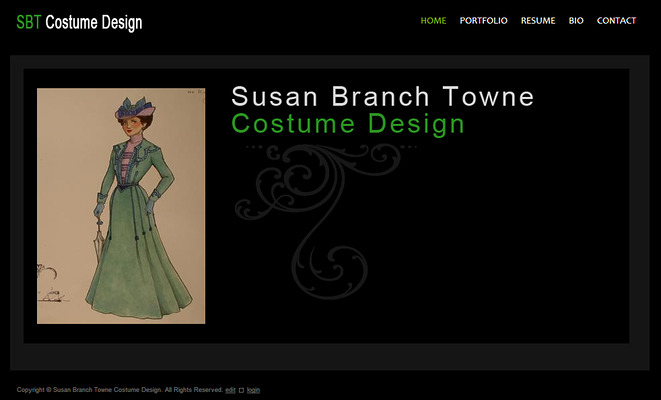Select the CONTACT menu item
The height and width of the screenshot is (400, 661).
(616, 21)
